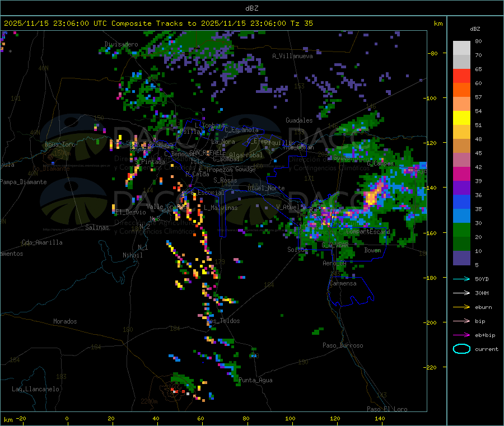Click the La_Nora map label

223,142
